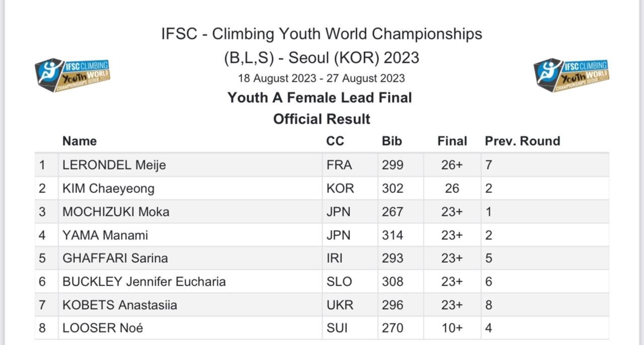Click the FRA country code
This screenshot has height=345, width=644.
click(x=339, y=165)
